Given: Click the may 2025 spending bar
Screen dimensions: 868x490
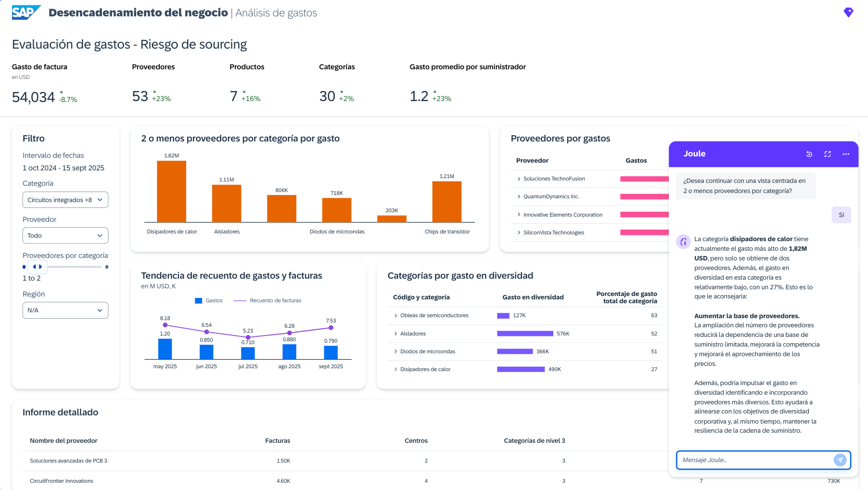Looking at the screenshot, I should [165, 349].
